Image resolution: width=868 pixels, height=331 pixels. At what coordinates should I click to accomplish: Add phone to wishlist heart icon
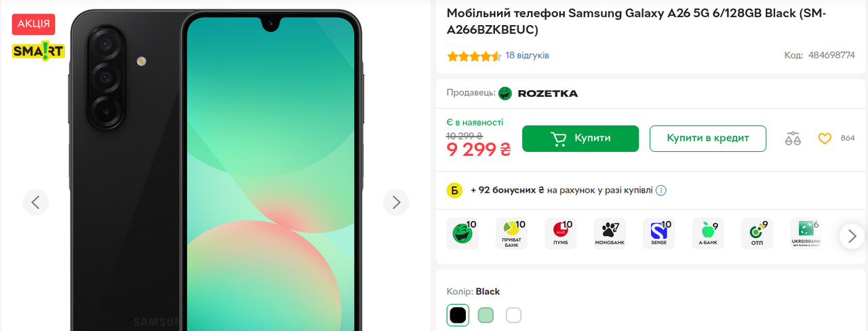(825, 138)
